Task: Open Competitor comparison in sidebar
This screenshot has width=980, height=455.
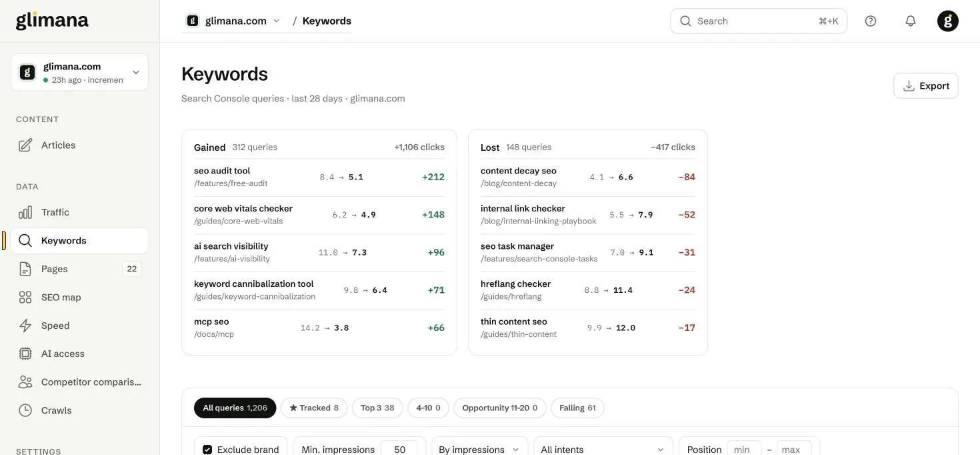Action: [x=79, y=382]
